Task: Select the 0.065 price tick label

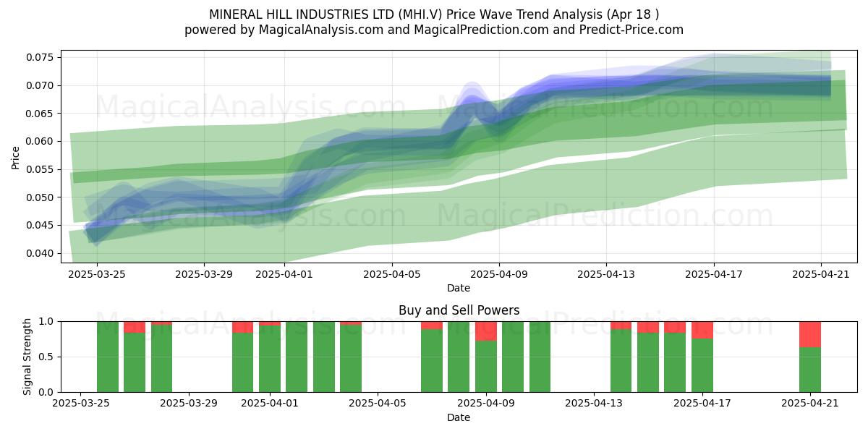Action: tap(41, 114)
